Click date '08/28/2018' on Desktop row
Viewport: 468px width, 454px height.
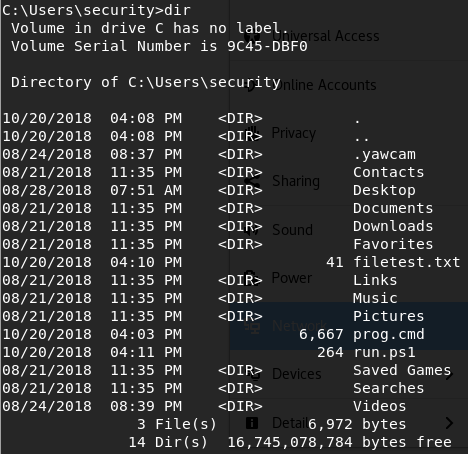coord(47,190)
